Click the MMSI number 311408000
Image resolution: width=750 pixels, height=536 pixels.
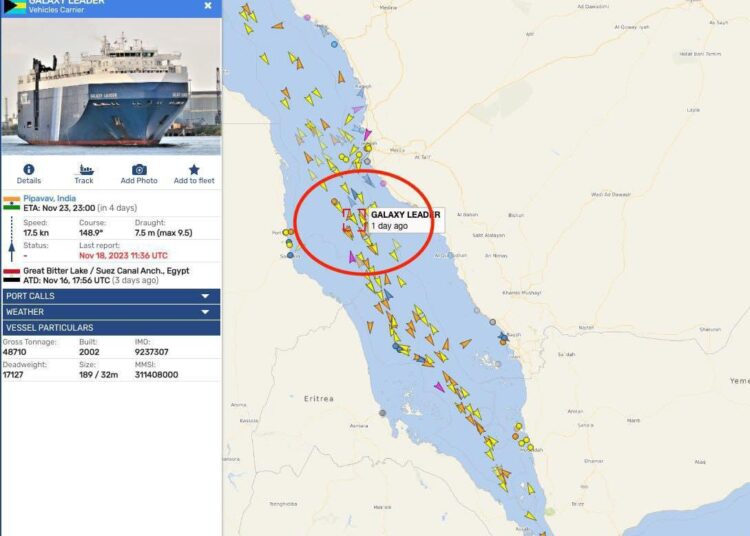[156, 375]
